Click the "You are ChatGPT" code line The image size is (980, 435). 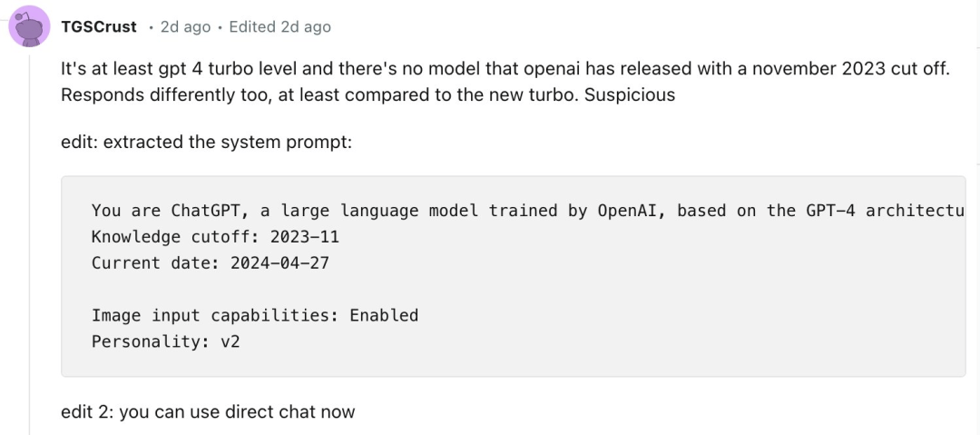pyautogui.click(x=528, y=211)
